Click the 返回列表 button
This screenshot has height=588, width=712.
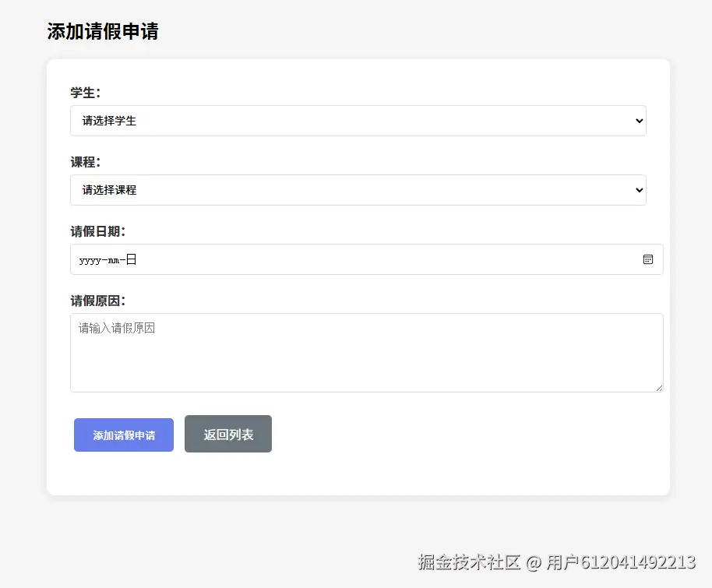228,434
